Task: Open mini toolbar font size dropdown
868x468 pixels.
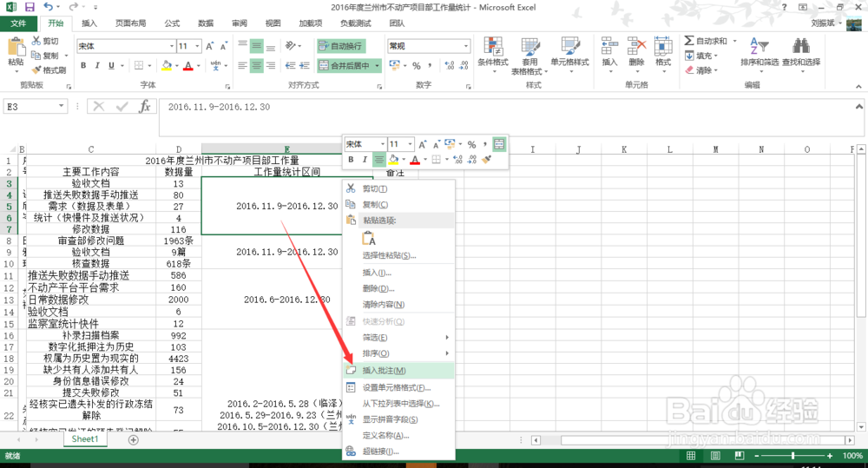Action: [x=411, y=144]
